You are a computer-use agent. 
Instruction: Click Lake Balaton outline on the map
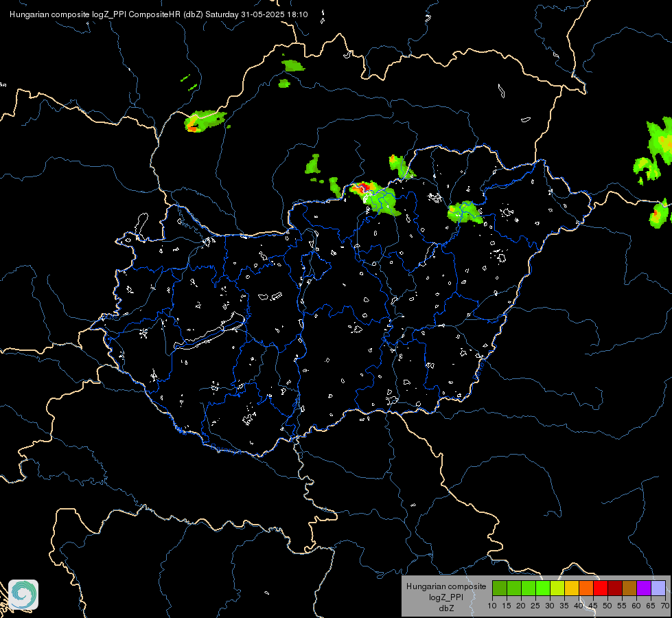[209, 332]
